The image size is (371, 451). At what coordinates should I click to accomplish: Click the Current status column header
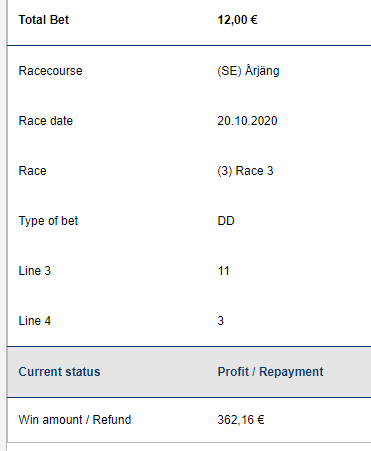click(x=59, y=372)
